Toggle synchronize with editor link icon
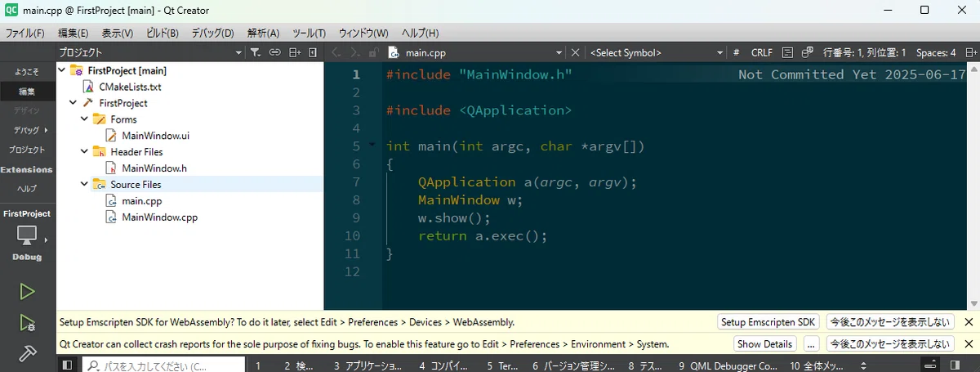Viewport: 980px width, 372px height. point(274,52)
